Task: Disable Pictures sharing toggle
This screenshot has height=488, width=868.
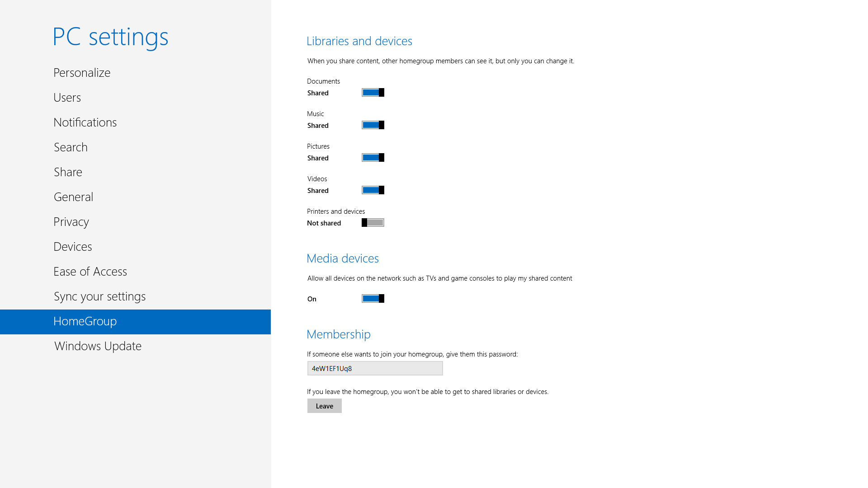Action: (373, 158)
